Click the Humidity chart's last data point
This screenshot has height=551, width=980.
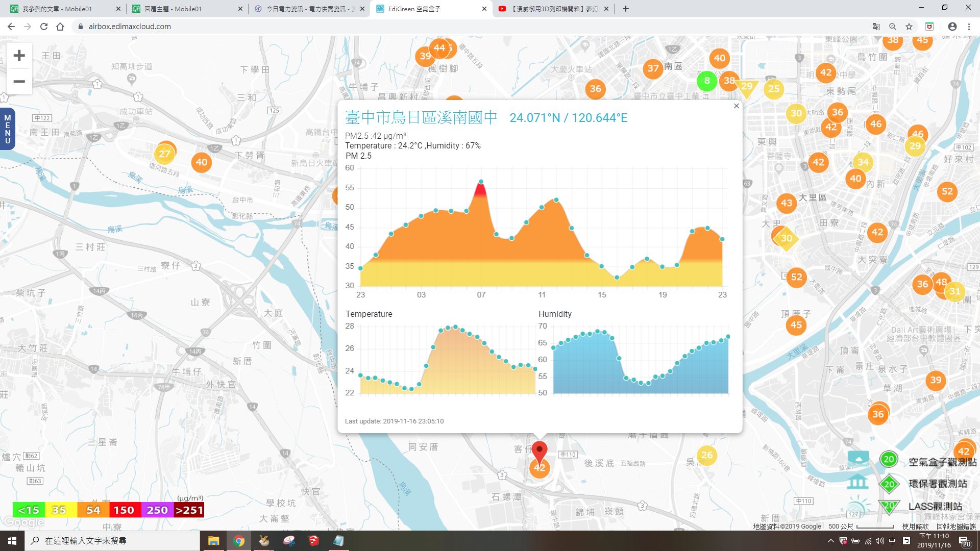[728, 336]
